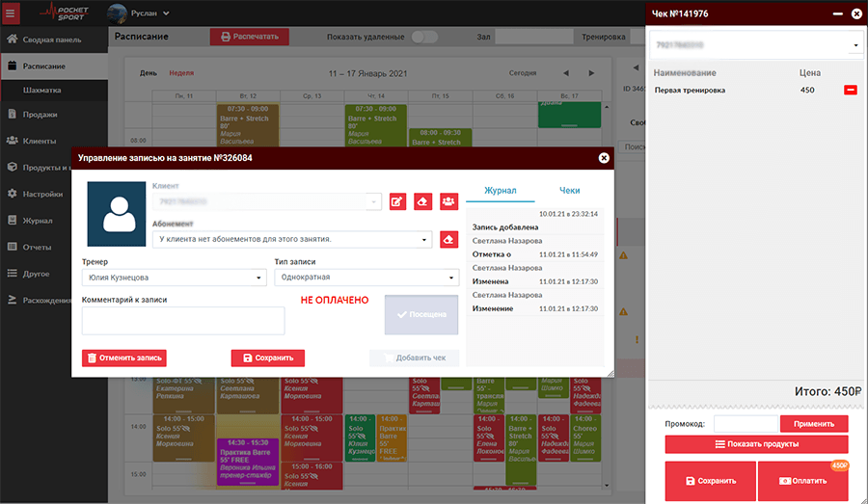
Task: Switch to День view
Action: click(148, 73)
